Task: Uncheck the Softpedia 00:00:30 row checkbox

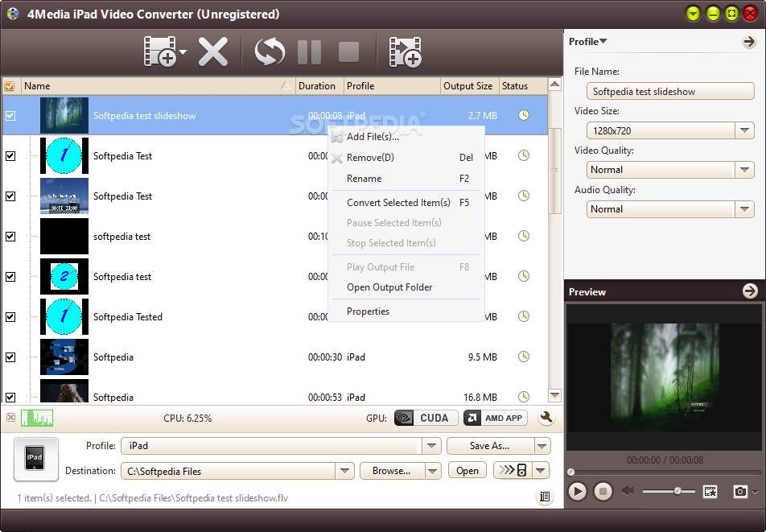Action: (x=10, y=357)
